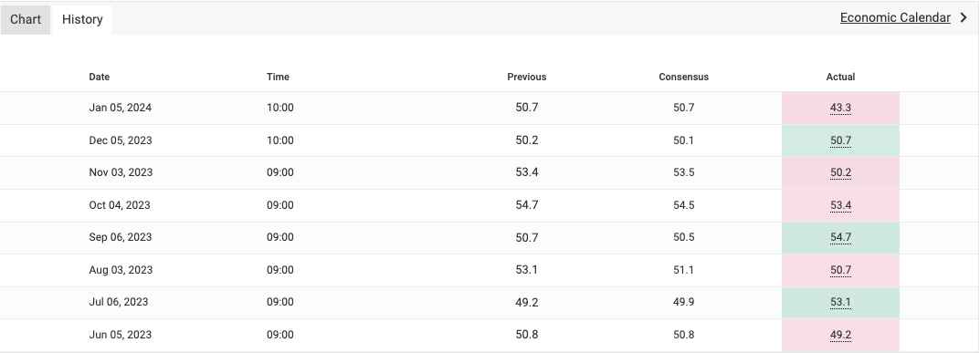The image size is (980, 353).
Task: Click the 51.1 consensus value for Aug 03, 2023
Action: coord(683,269)
